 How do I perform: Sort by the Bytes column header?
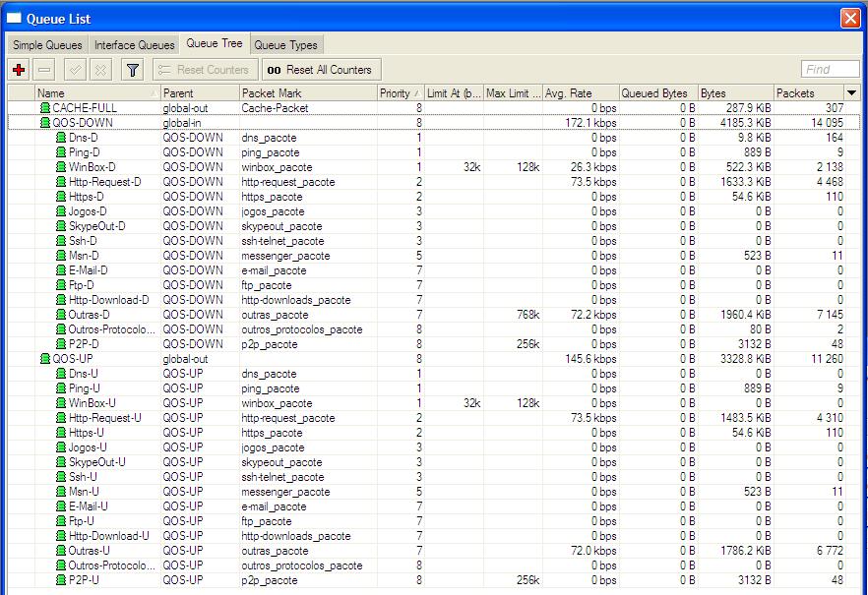point(736,92)
